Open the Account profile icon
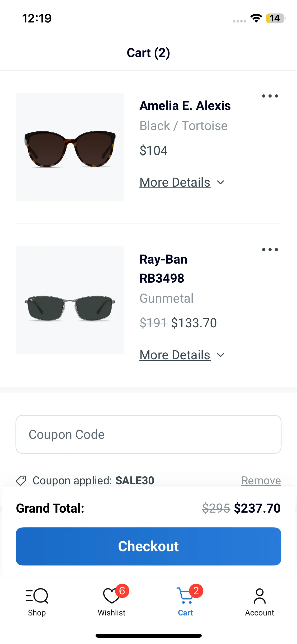The width and height of the screenshot is (297, 644). tap(260, 596)
